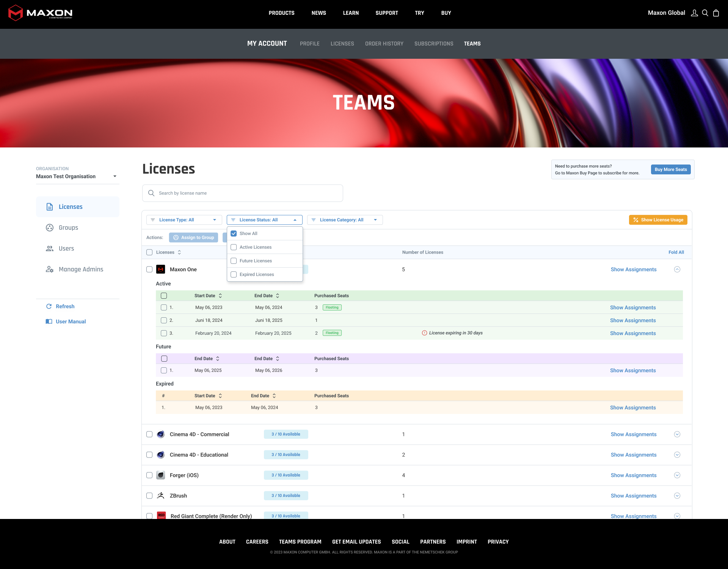
Task: Expand the ZBrush license row
Action: 677,495
